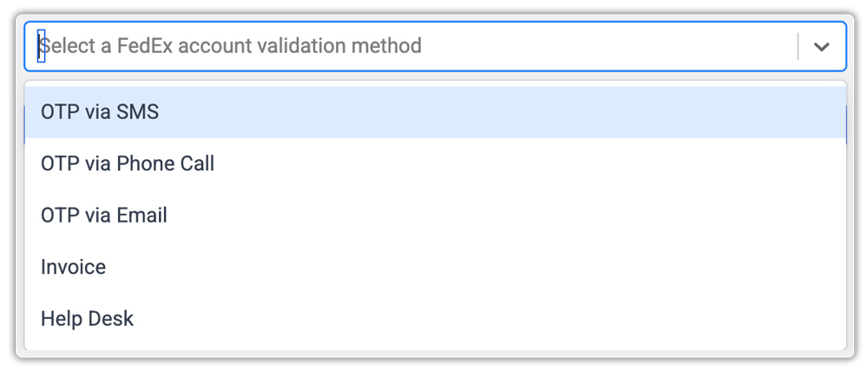Click the Select a FedEx account placeholder text

[233, 46]
